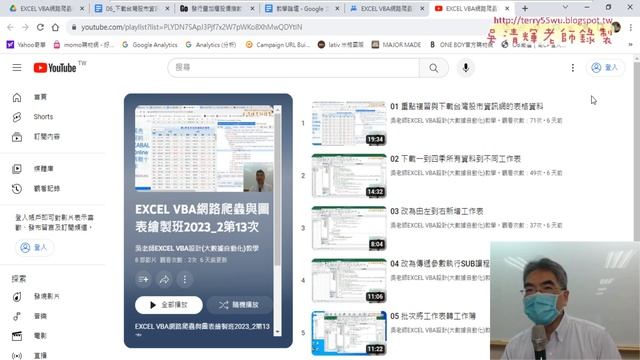Screen dimensions: 640x360
Task: Open the YouTube hamburger guide menu
Action: [x=17, y=67]
